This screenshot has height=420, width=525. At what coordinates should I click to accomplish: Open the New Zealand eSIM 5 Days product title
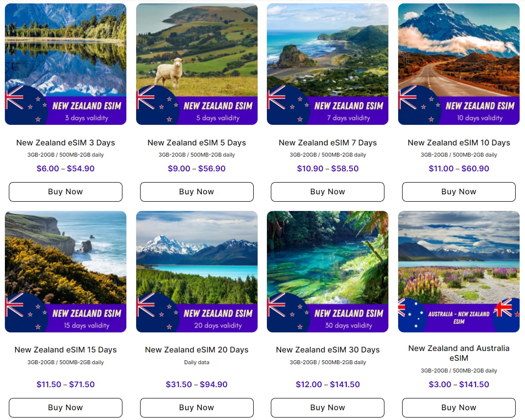(x=196, y=142)
